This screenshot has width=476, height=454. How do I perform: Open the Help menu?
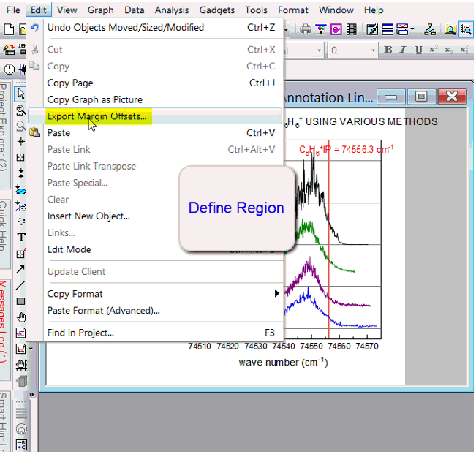point(374,10)
